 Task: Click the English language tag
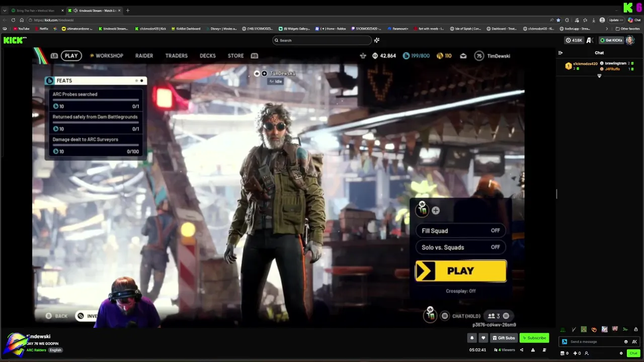coord(55,350)
